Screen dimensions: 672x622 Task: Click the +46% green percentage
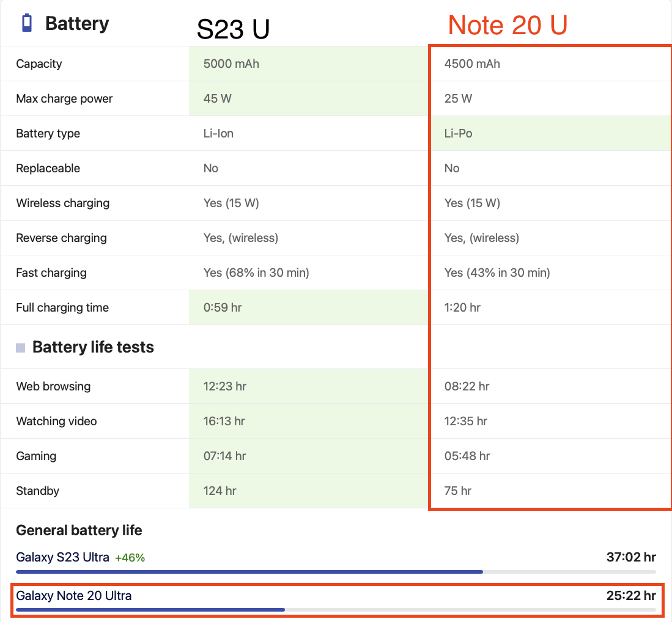pyautogui.click(x=130, y=558)
